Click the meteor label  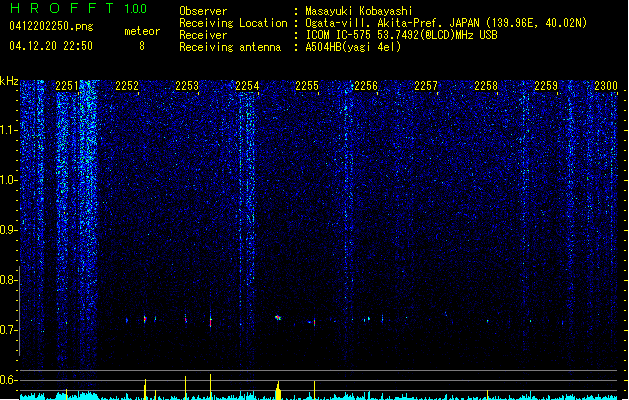[142, 31]
